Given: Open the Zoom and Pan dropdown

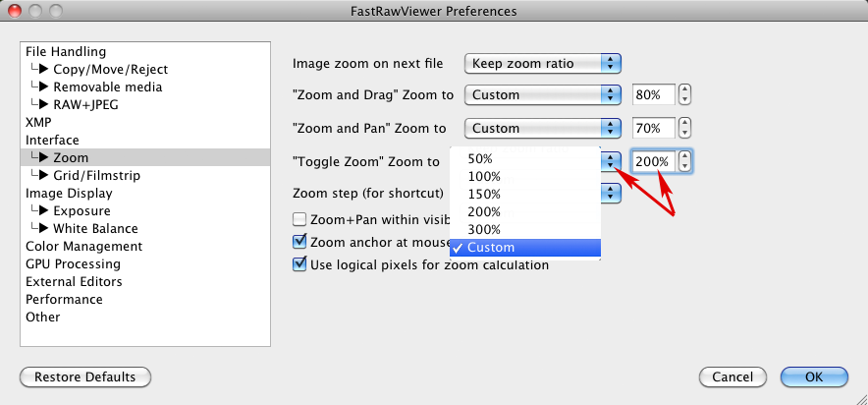Looking at the screenshot, I should click(x=543, y=129).
